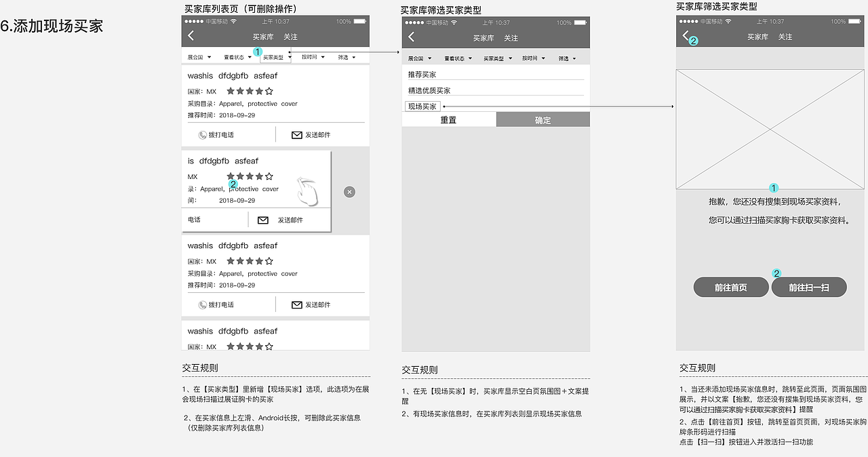Click star rating in topmost buyer card
Viewport: 868px width, 457px height.
pos(250,91)
